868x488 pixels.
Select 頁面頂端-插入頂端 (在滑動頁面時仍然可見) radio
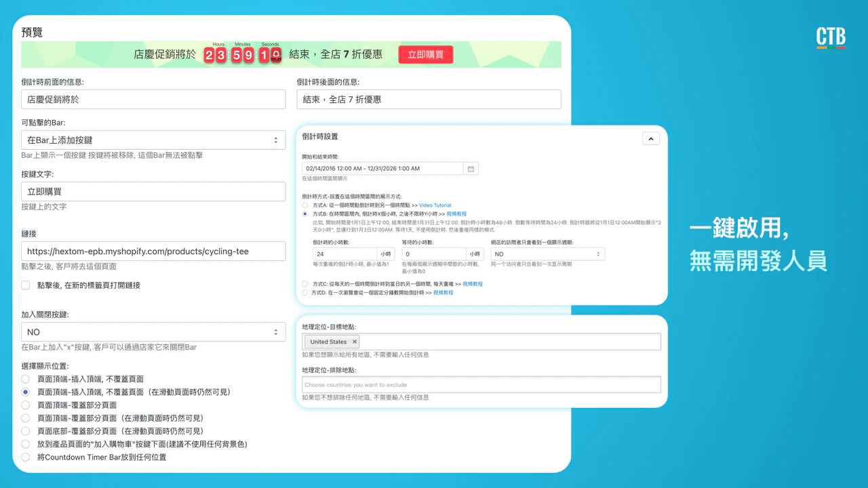[x=26, y=392]
